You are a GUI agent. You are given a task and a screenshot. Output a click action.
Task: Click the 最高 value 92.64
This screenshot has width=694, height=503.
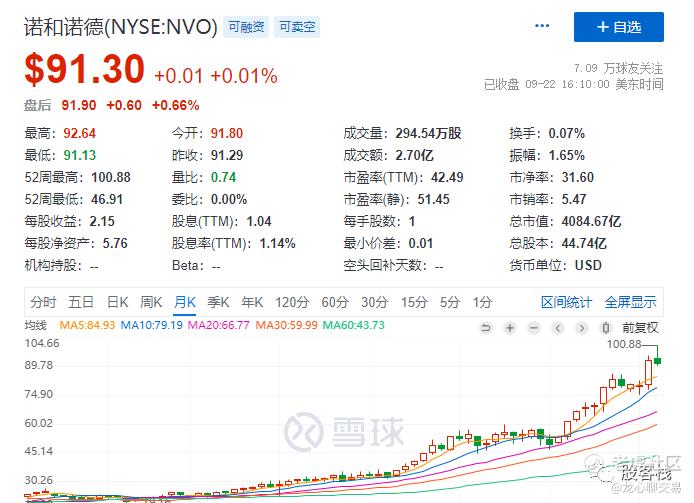point(80,133)
